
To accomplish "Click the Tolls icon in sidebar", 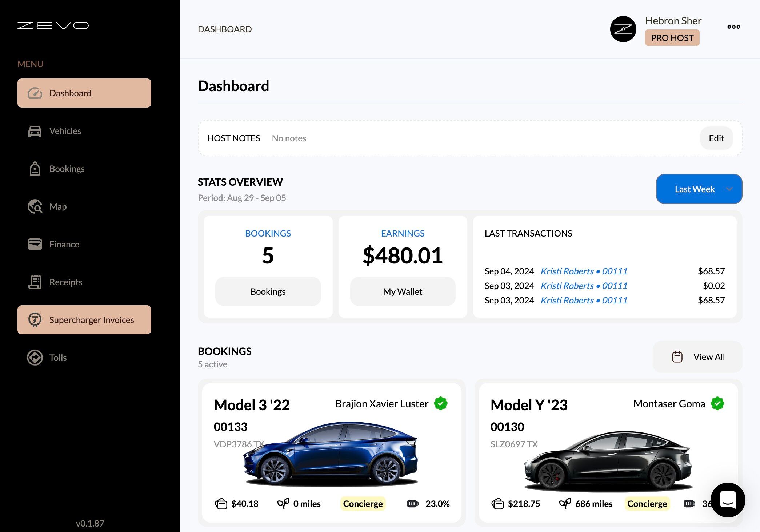I will pyautogui.click(x=35, y=358).
